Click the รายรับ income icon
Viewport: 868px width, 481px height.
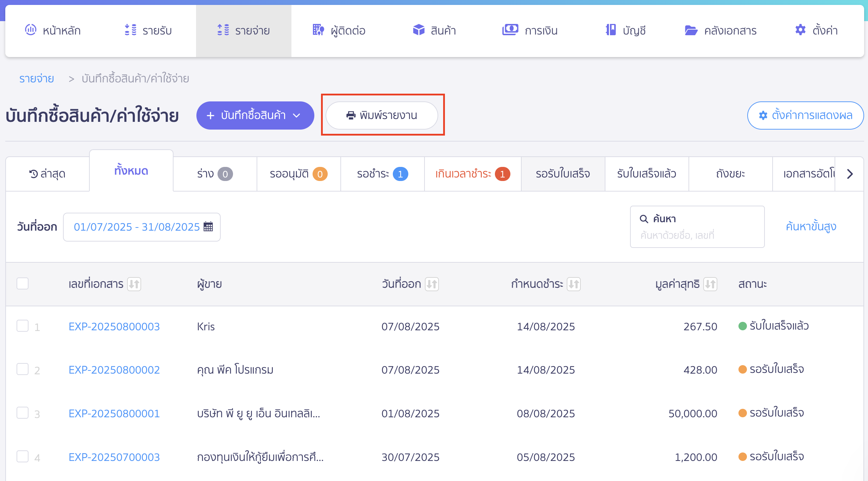[131, 30]
